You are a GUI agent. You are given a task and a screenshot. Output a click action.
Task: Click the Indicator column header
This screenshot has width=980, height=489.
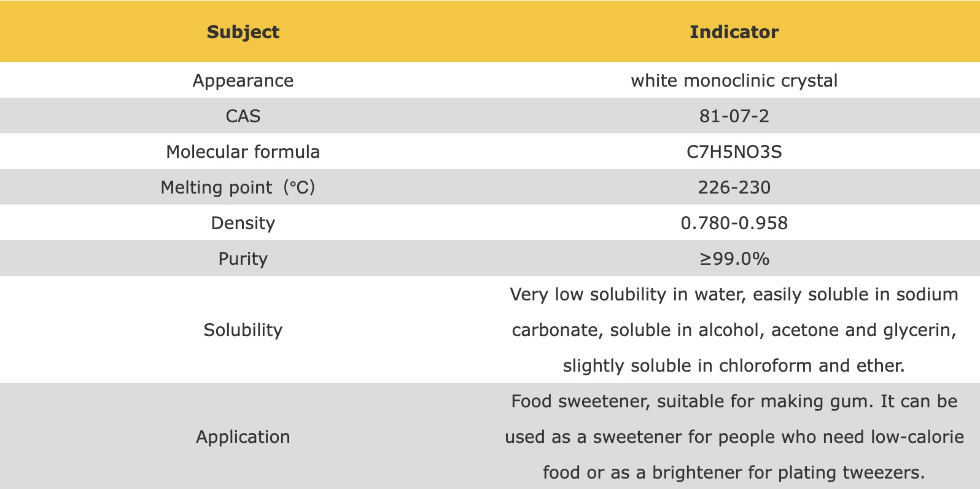tap(734, 32)
